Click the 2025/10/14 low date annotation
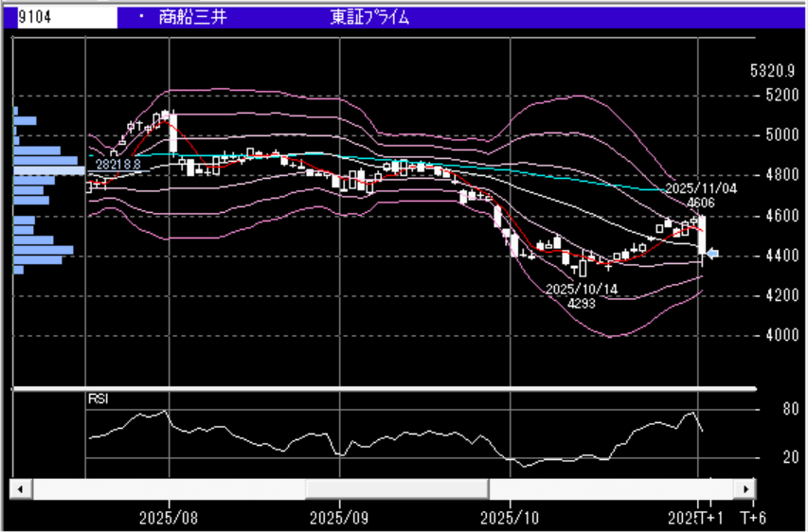This screenshot has height=532, width=808. [x=582, y=289]
